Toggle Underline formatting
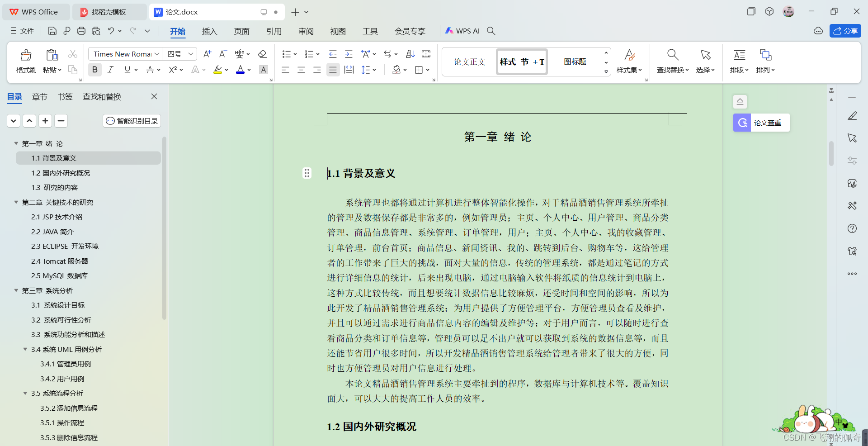868x446 pixels. [127, 70]
